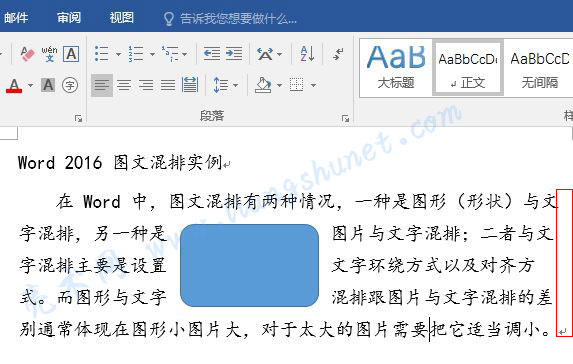Toggle show/hide paragraph marks

point(338,54)
